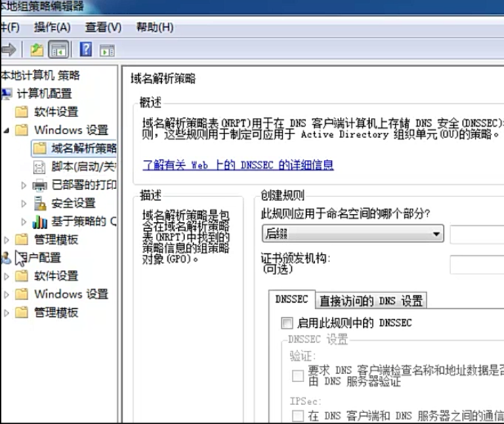Click the folder icon beside 域名解析策略

[39, 148]
